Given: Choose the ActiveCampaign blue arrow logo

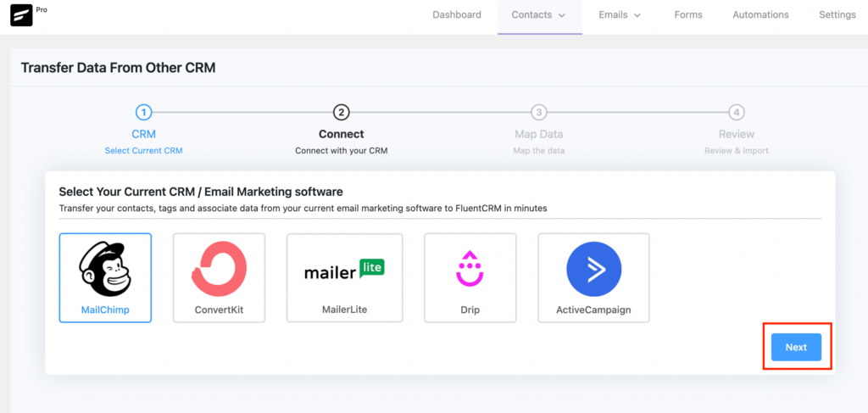Looking at the screenshot, I should [x=593, y=269].
